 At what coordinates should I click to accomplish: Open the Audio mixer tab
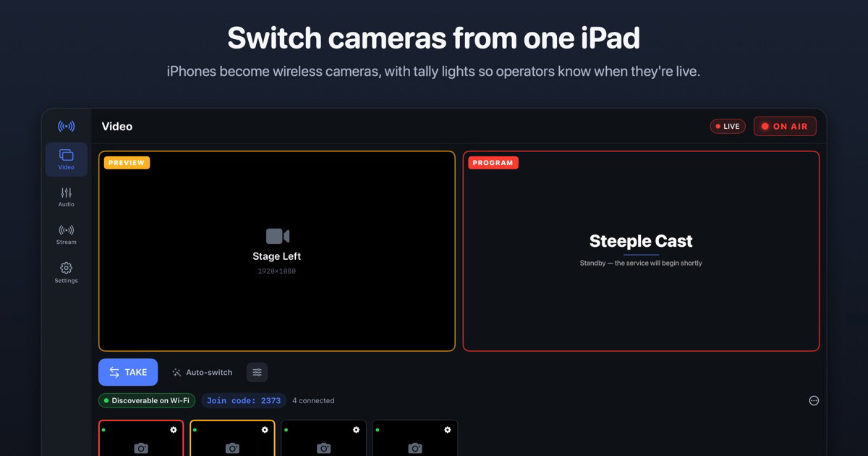tap(67, 197)
